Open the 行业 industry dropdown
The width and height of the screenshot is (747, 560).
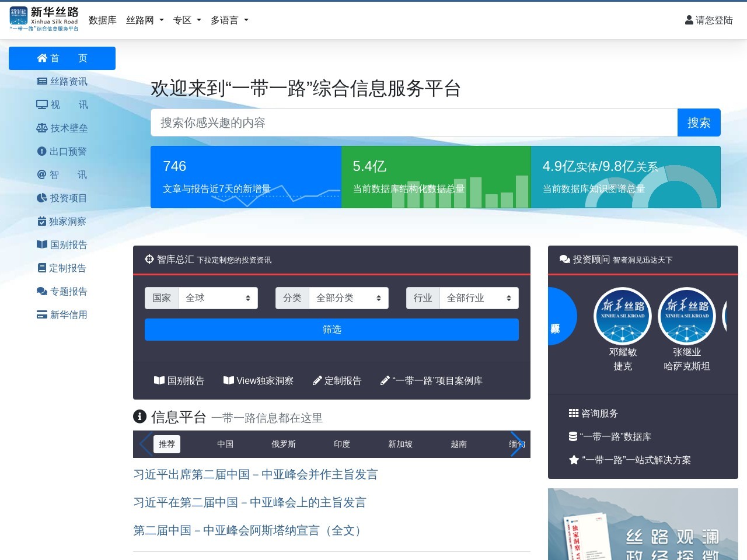(x=479, y=297)
